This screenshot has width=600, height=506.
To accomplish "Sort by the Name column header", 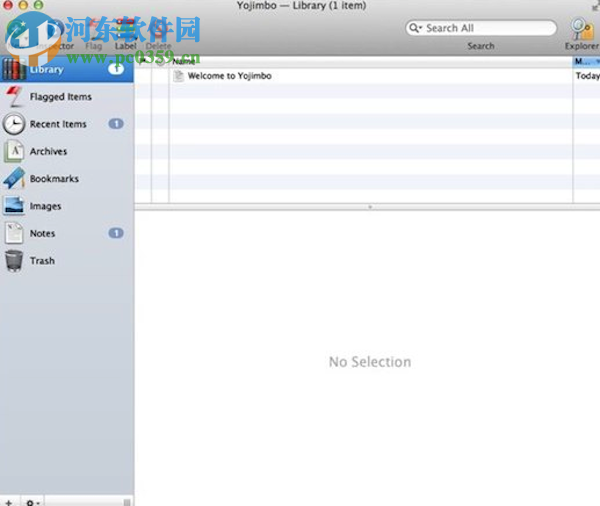I will (370, 61).
